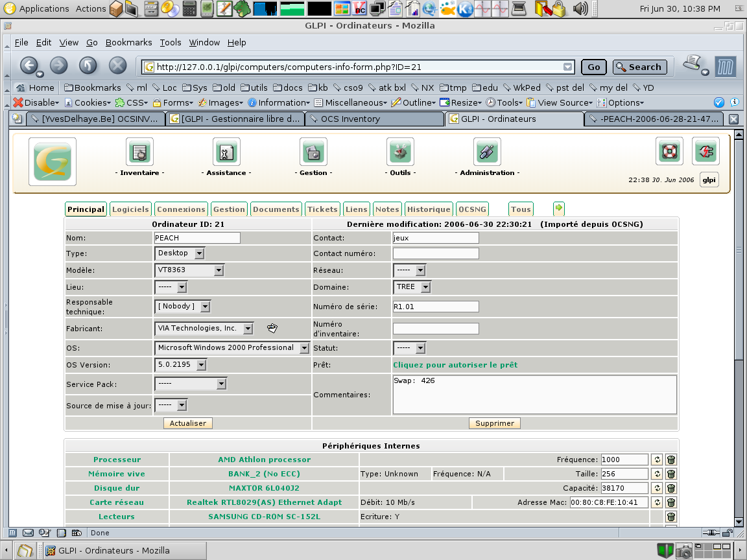747x560 pixels.
Task: Click the Actualiser button
Action: [187, 423]
